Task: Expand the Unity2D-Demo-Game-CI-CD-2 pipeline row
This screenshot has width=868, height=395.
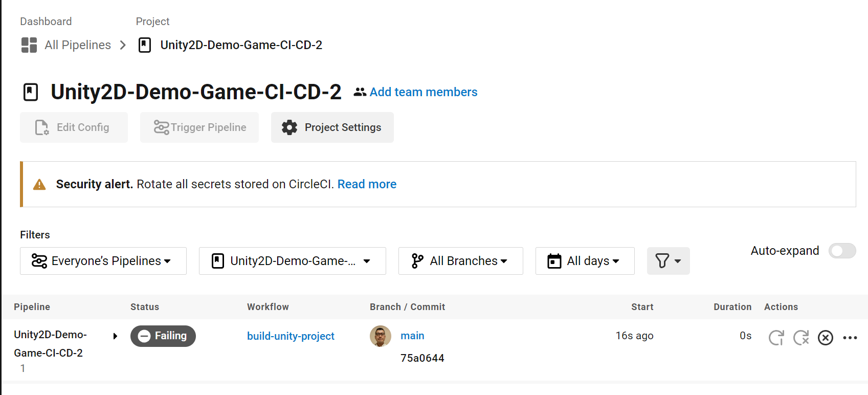Action: 115,336
